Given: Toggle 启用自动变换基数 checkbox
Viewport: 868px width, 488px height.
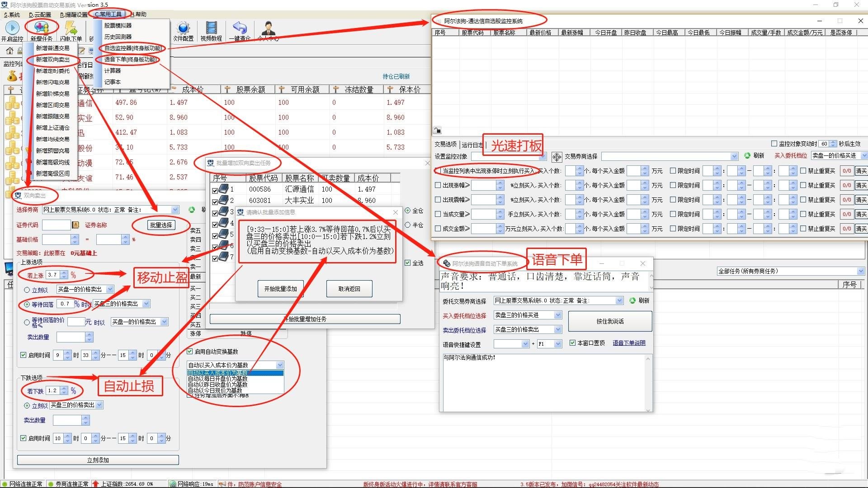Looking at the screenshot, I should (190, 352).
